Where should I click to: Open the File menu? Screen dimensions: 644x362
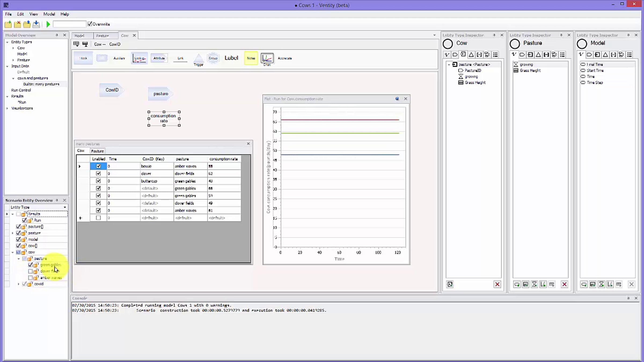[x=8, y=14]
